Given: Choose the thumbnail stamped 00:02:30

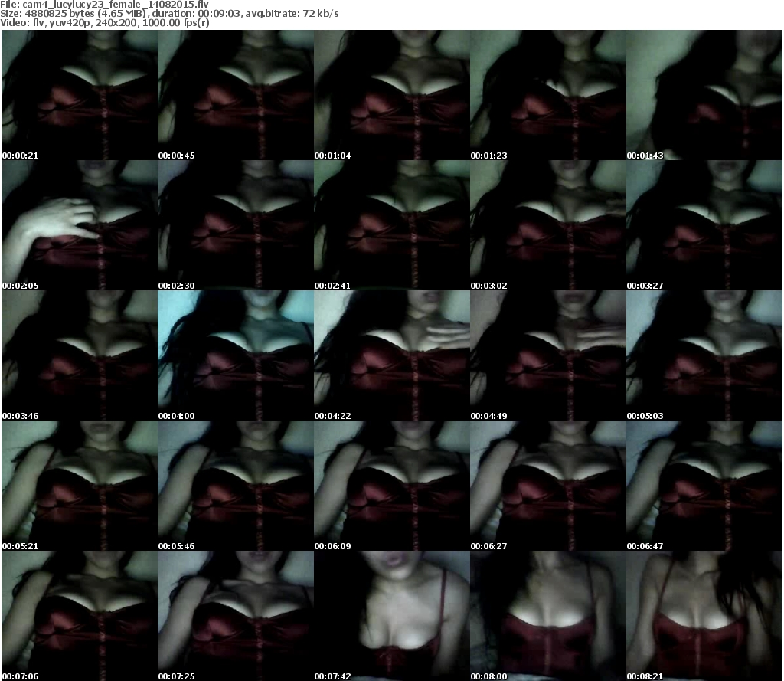Looking at the screenshot, I should pos(236,225).
